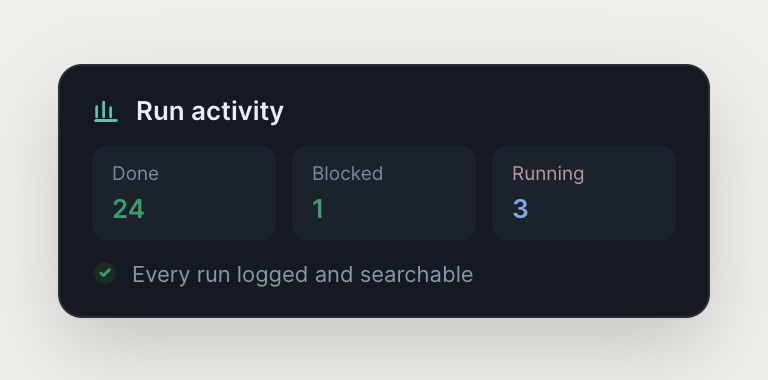Click the light background outside the card
This screenshot has height=380, width=768.
[x=384, y=29]
